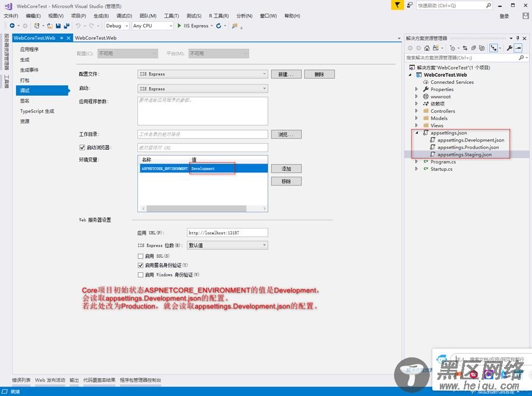Toggle the 启动浏览器 checkbox
The height and width of the screenshot is (396, 532).
(x=82, y=147)
